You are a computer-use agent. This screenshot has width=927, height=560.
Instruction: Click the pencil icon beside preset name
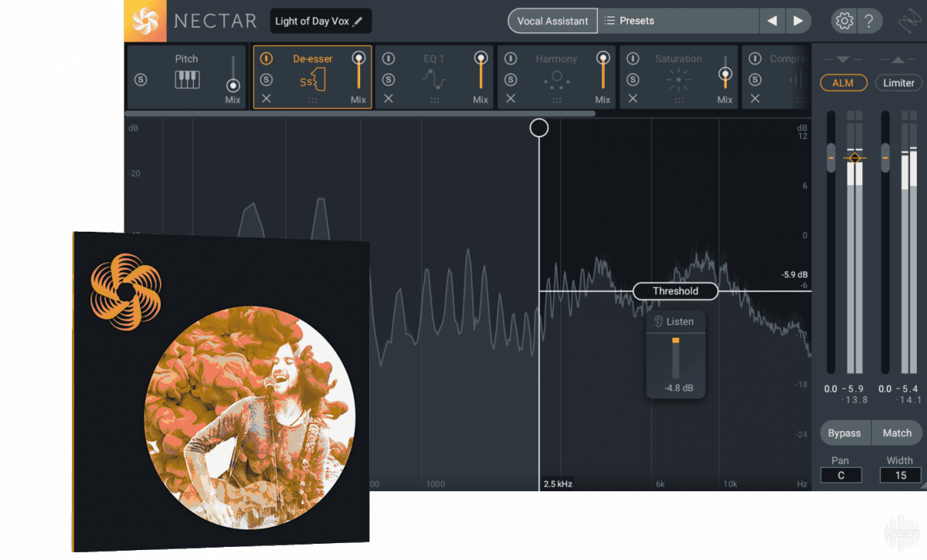[x=358, y=22]
